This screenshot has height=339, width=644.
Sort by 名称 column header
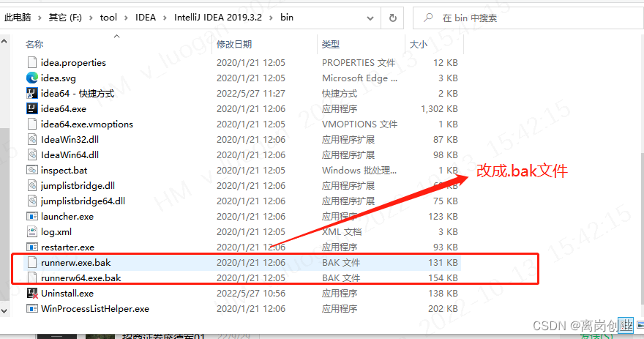point(34,44)
